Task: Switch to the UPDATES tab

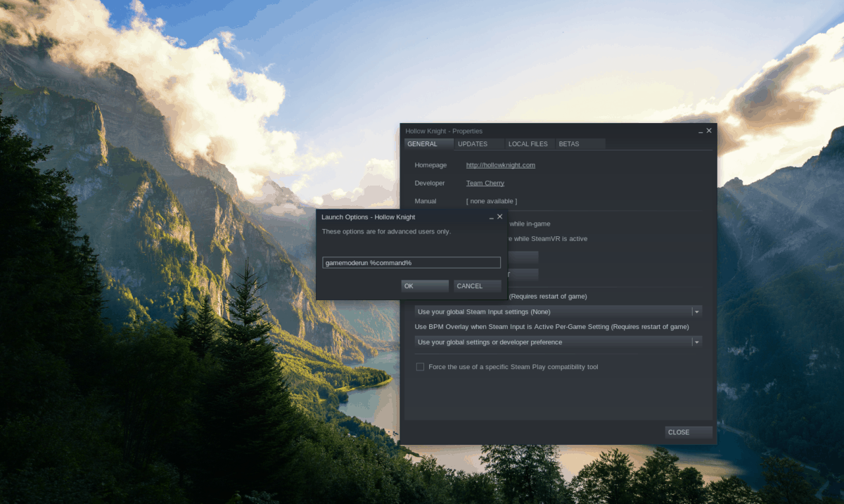Action: pyautogui.click(x=478, y=144)
